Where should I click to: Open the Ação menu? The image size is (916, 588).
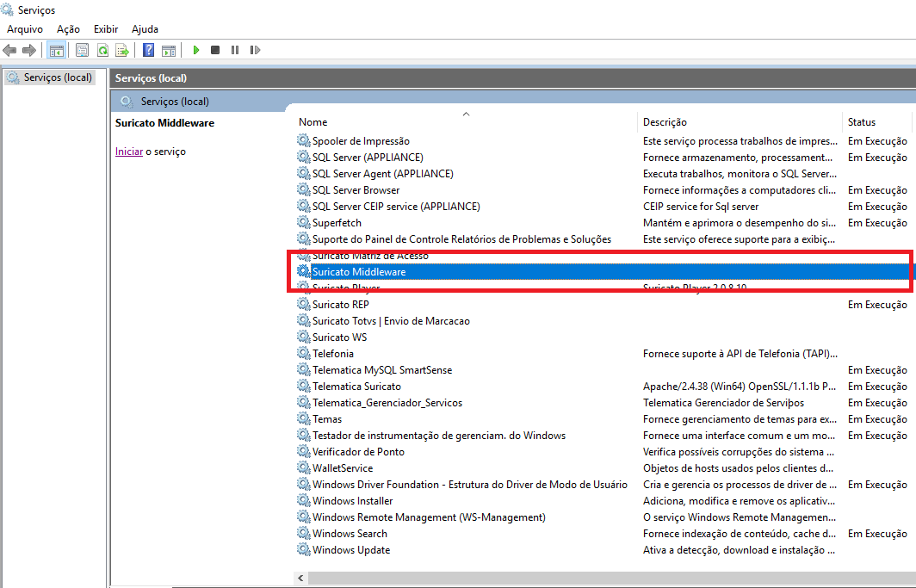(x=68, y=29)
